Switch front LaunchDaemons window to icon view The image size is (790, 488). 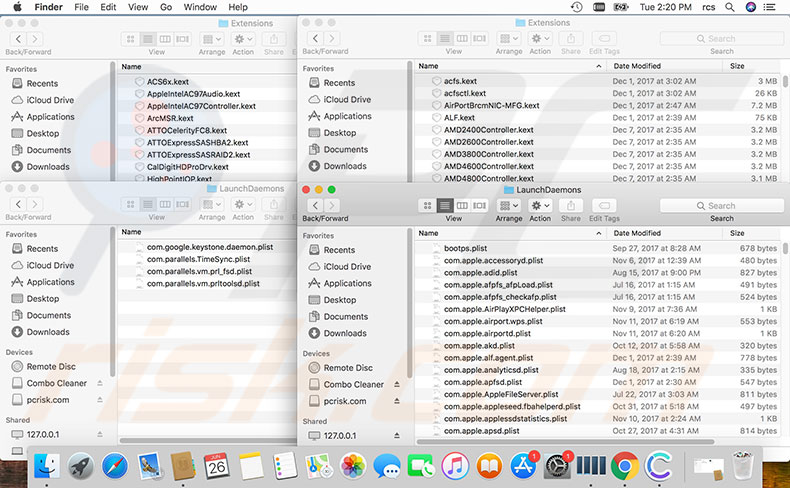[x=427, y=205]
